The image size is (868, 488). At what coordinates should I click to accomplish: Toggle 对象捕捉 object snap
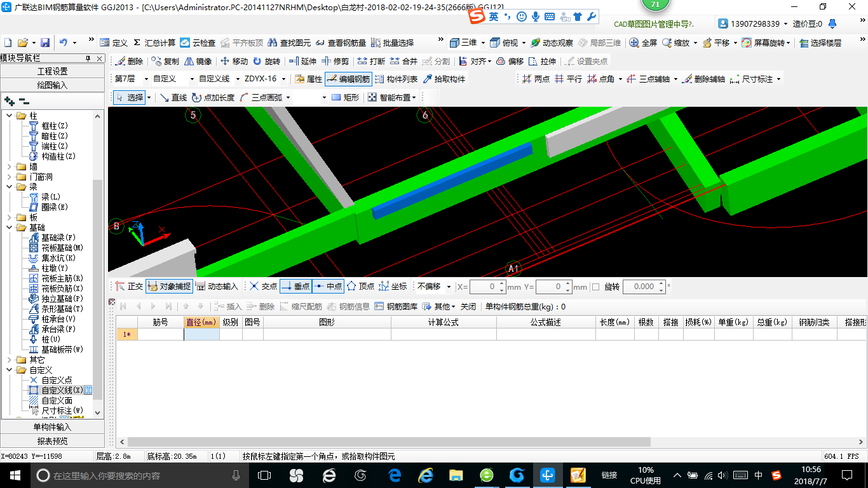168,287
